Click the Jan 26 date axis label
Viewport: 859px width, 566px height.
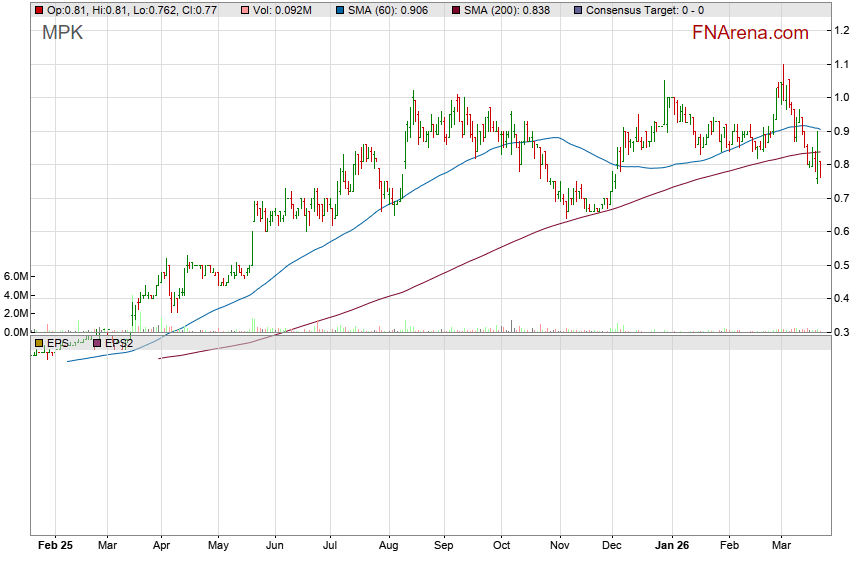673,546
